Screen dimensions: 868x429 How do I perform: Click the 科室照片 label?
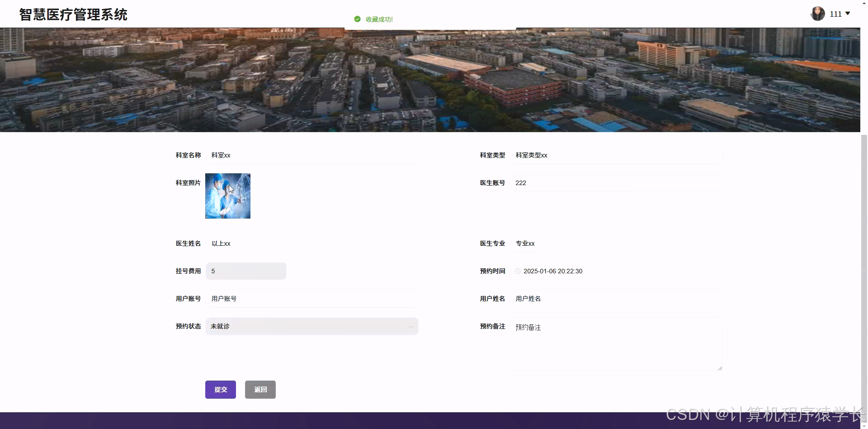tap(188, 183)
